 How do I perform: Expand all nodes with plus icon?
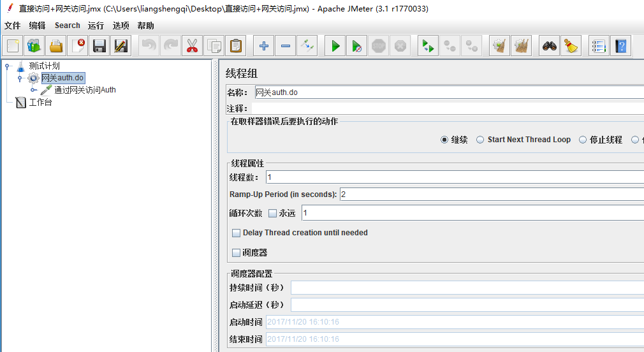pos(264,45)
